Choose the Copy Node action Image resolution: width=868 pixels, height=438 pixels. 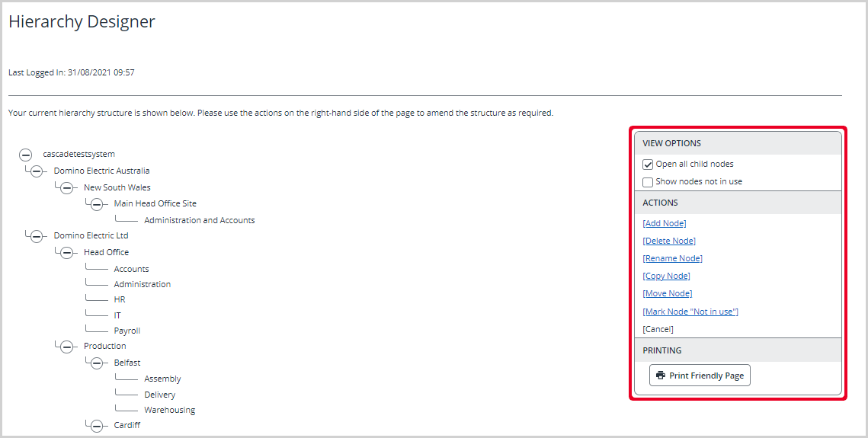pos(667,276)
